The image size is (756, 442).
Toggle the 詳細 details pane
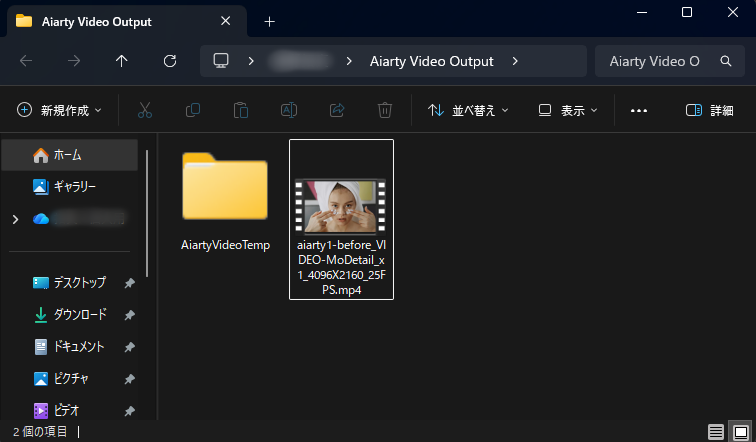(x=709, y=110)
